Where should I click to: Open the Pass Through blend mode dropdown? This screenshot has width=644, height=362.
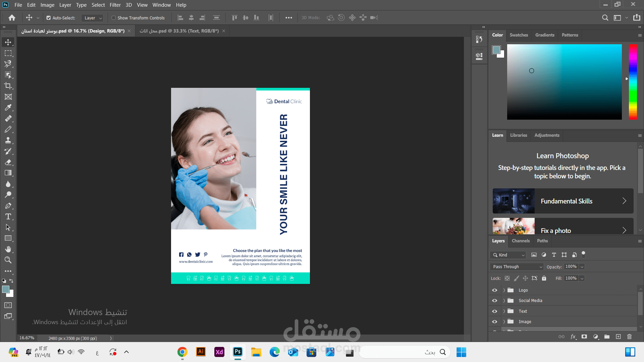click(x=517, y=267)
